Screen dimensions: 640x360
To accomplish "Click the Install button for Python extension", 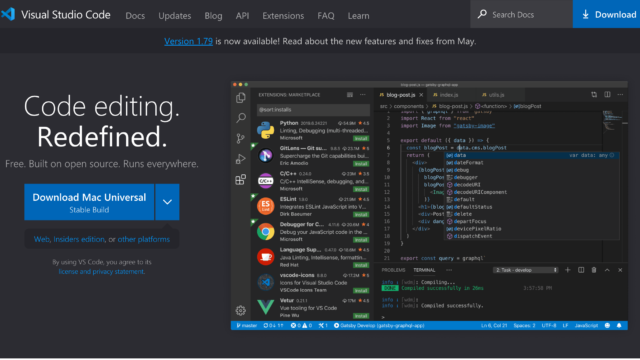I will point(361,138).
